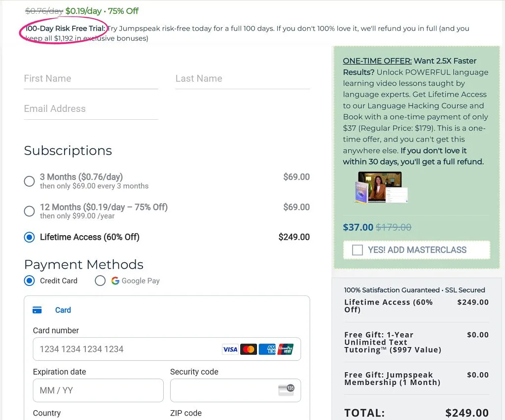Choose Google Pay payment radio button

[100, 280]
